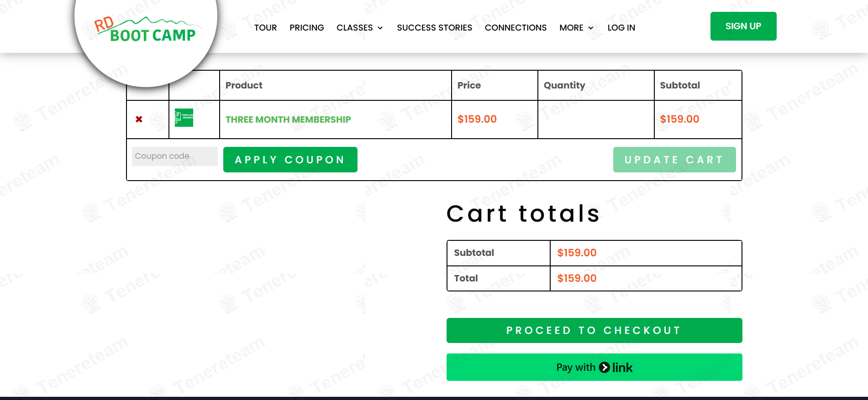
Task: Open SUCCESS STORIES from the navigation
Action: pyautogui.click(x=434, y=28)
